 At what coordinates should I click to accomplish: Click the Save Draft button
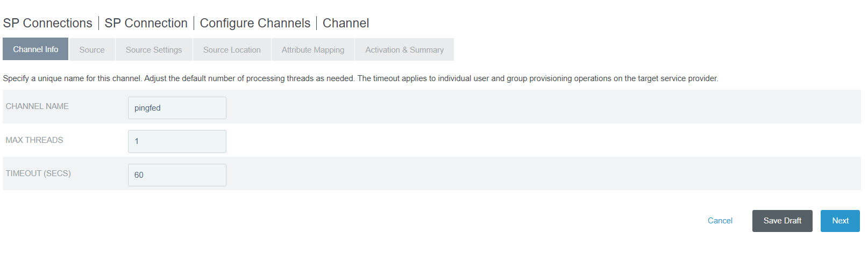click(x=782, y=221)
